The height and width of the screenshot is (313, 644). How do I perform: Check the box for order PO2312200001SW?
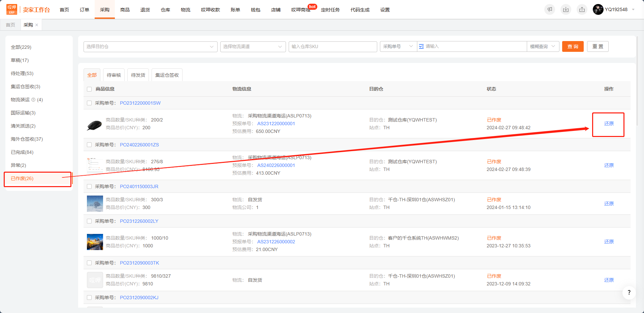click(x=89, y=103)
